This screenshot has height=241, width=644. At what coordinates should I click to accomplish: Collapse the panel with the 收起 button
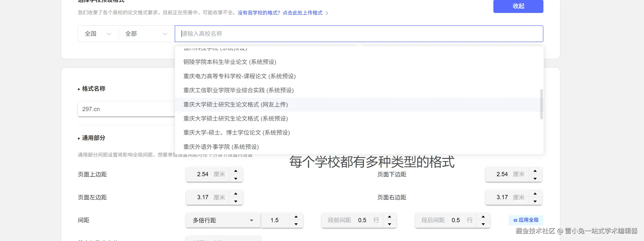[518, 6]
